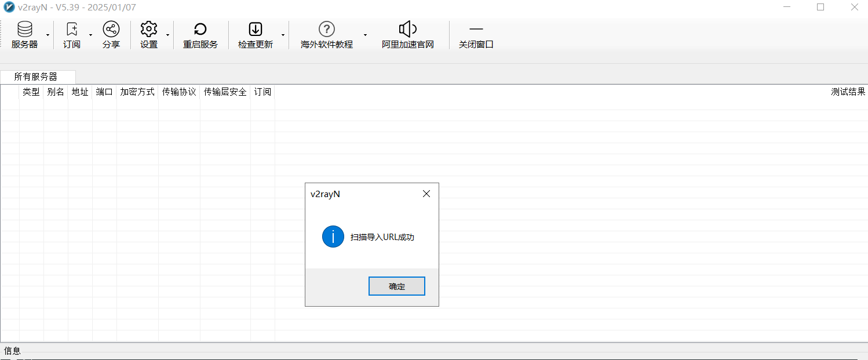Sort by the 地址 column header
This screenshot has height=360, width=868.
coord(80,92)
